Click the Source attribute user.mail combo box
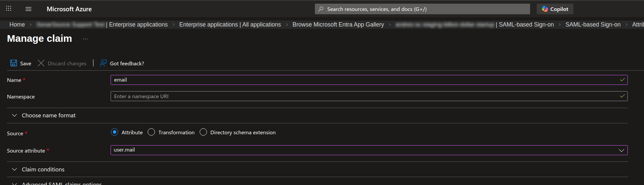 (x=369, y=150)
